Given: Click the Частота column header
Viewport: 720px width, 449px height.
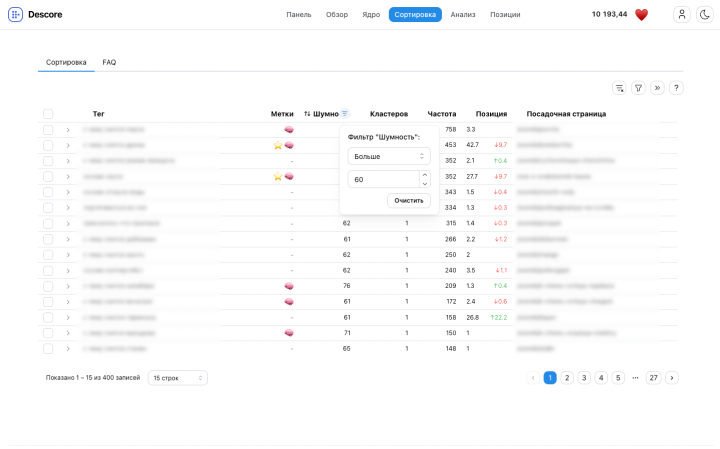Looking at the screenshot, I should (x=442, y=114).
